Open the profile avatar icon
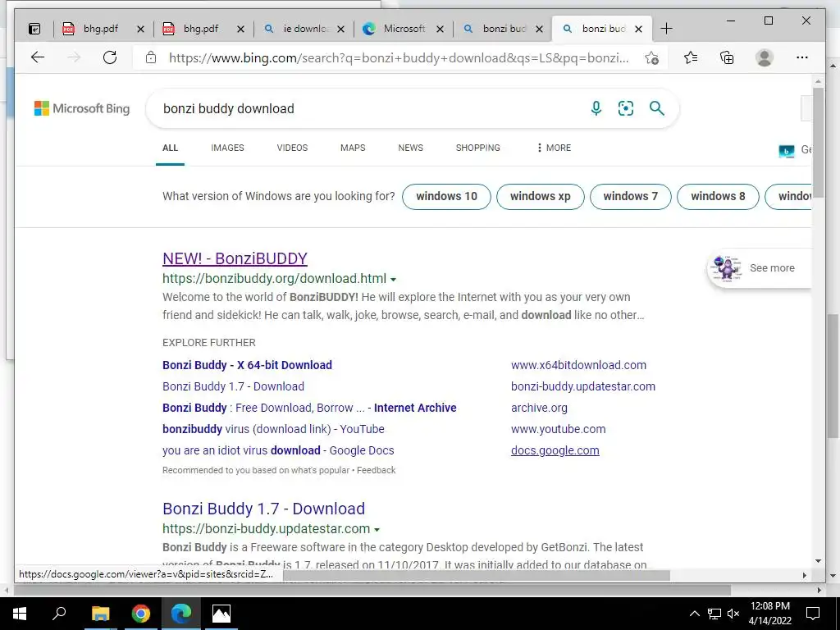Viewport: 840px width, 630px height. tap(765, 57)
